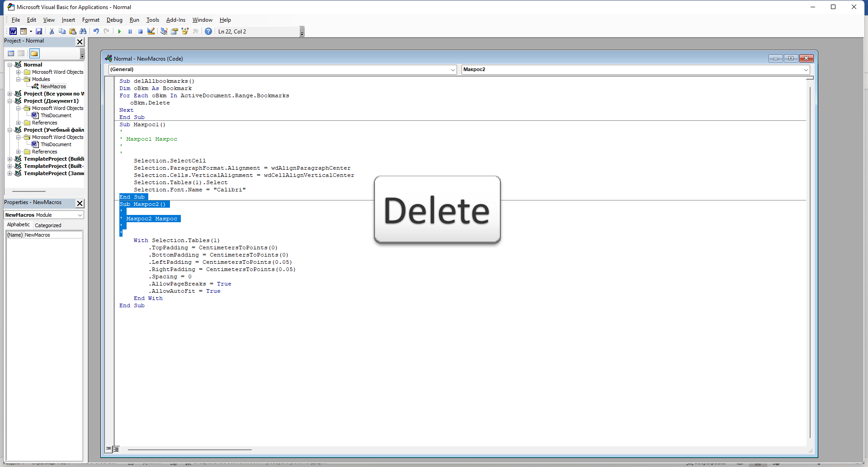Minimize the NewMacros code window

[775, 58]
